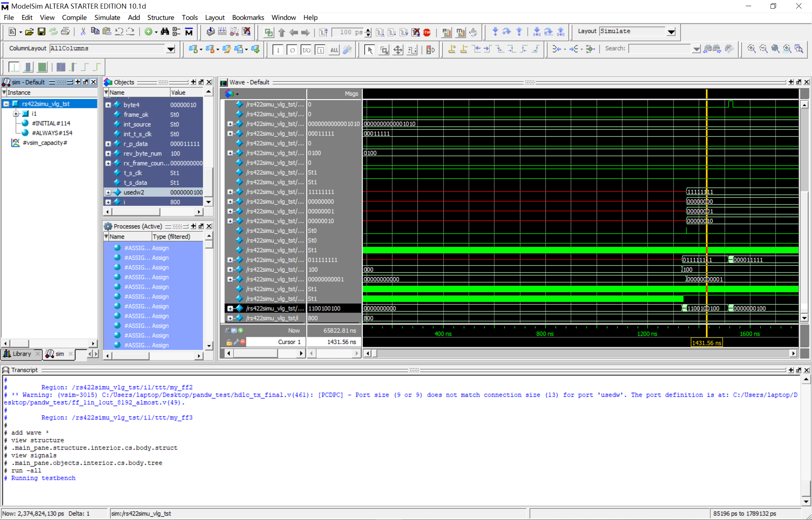Toggle the ALL signals filter button
This screenshot has height=520, width=812.
334,50
